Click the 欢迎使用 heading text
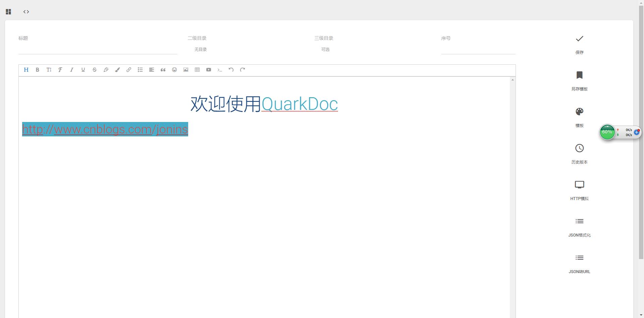The image size is (644, 318). pos(226,104)
